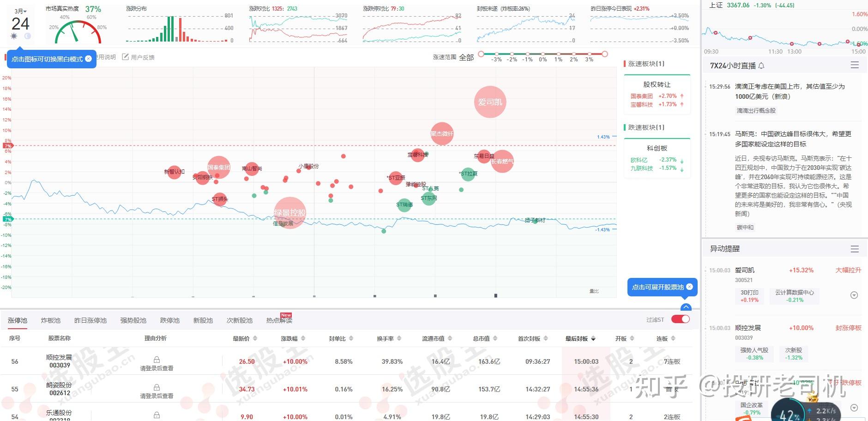Click lock icon for 朗姿股份 reason

click(x=157, y=387)
